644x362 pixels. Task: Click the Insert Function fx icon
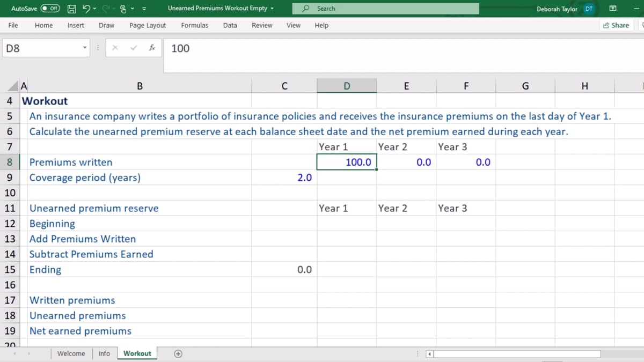click(152, 48)
